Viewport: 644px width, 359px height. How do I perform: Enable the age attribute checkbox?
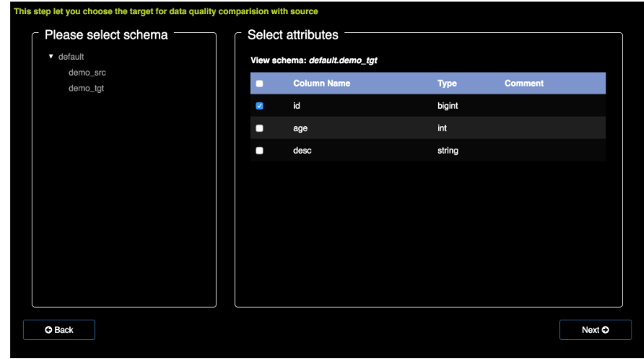coord(259,128)
